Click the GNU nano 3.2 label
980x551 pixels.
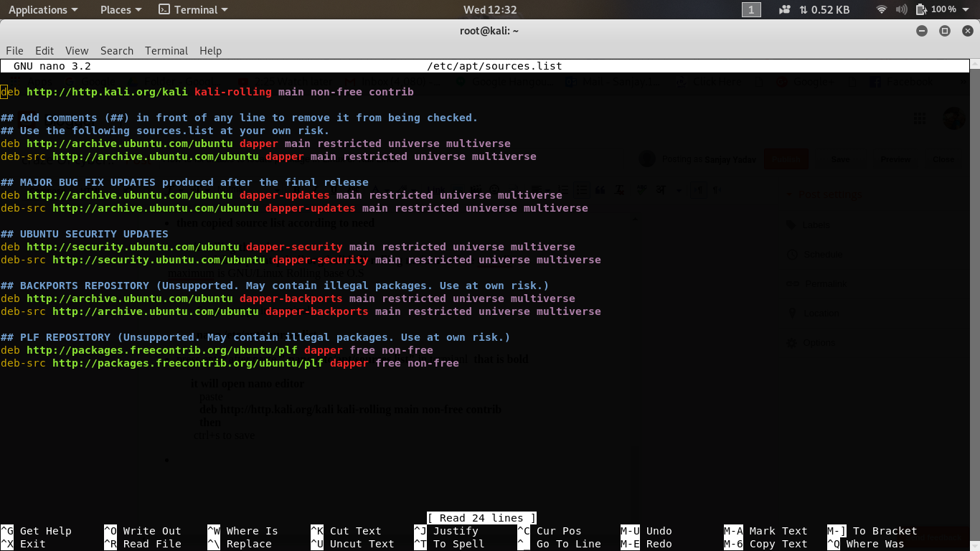tap(52, 66)
